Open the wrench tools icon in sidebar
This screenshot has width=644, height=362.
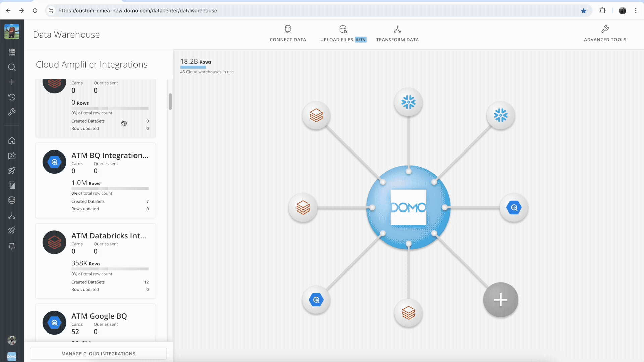[x=12, y=112]
